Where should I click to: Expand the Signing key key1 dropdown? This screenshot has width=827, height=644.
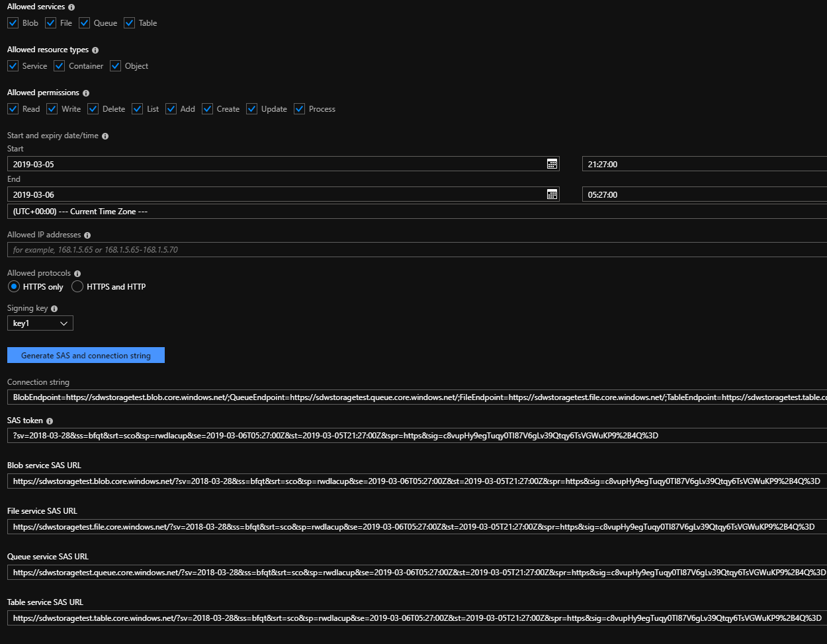pyautogui.click(x=40, y=323)
